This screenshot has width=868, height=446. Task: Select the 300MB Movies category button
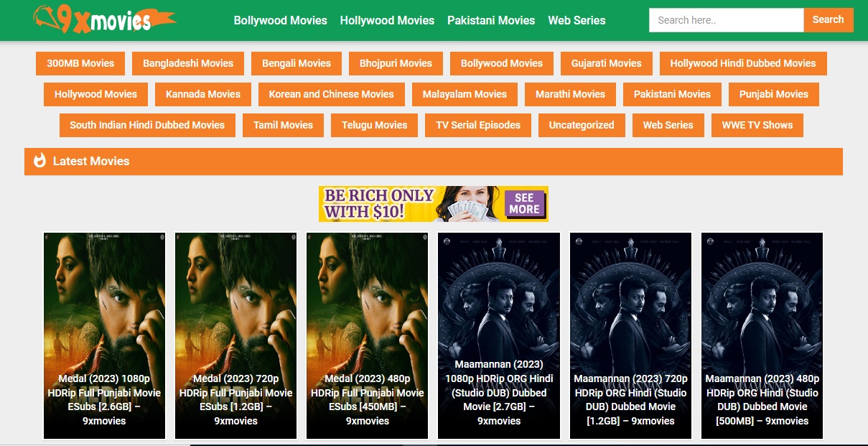tap(80, 63)
